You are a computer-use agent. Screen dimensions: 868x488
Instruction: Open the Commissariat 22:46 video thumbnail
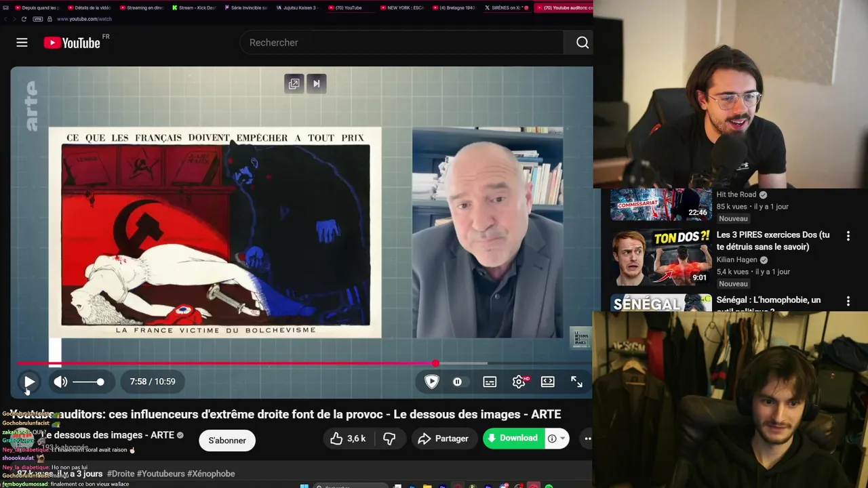pos(660,205)
